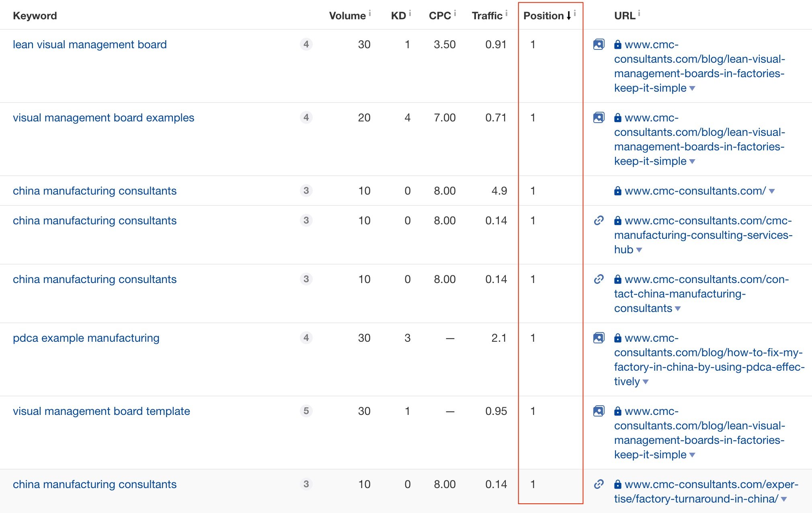Expand URL dropdown in visual management board template row
The width and height of the screenshot is (812, 513).
point(692,455)
